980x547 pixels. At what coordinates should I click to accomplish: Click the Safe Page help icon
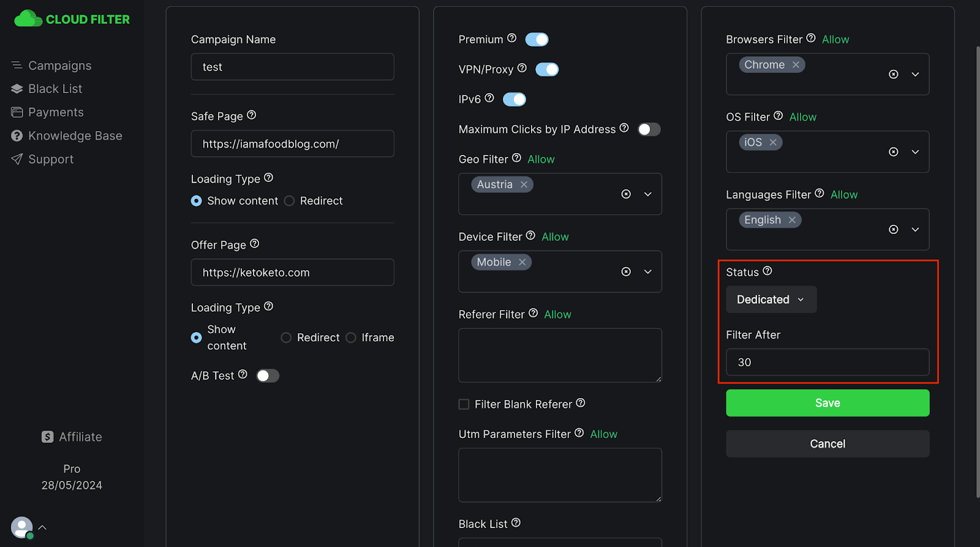(251, 115)
